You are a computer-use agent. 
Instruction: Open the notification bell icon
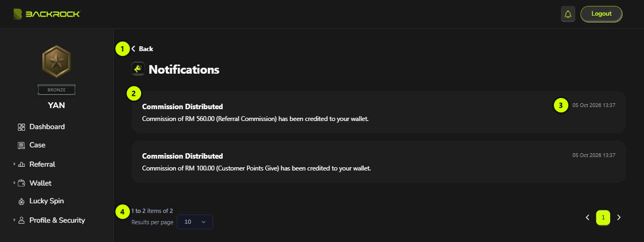pyautogui.click(x=568, y=14)
